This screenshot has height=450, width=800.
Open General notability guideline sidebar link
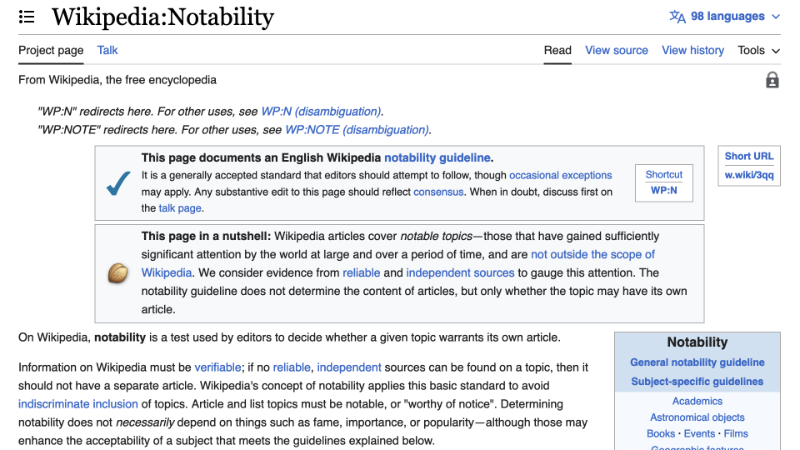[697, 362]
